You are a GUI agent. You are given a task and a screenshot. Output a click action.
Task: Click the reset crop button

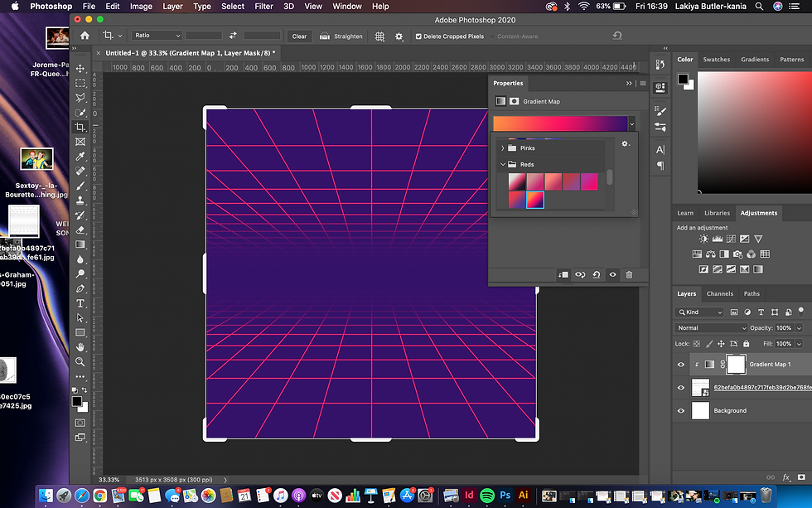[617, 36]
